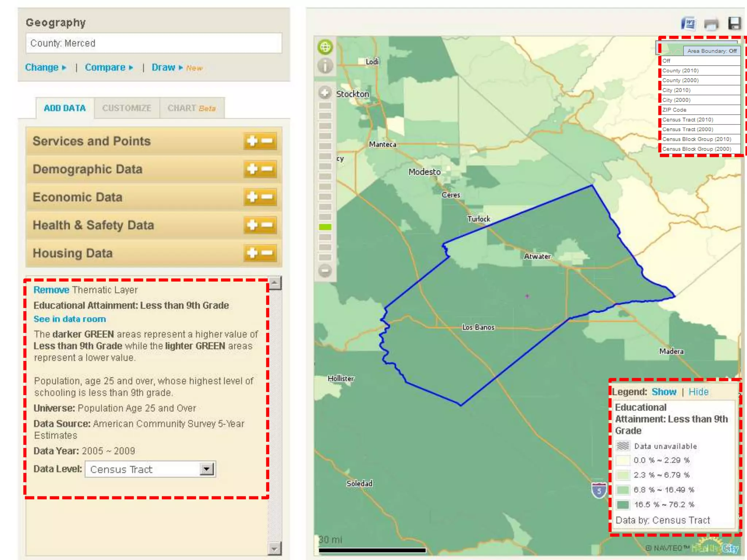
Task: Open See in data room link
Action: [70, 319]
